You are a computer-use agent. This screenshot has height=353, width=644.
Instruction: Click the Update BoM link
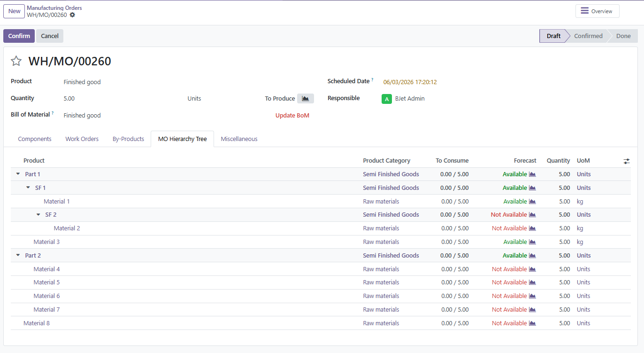click(x=292, y=115)
